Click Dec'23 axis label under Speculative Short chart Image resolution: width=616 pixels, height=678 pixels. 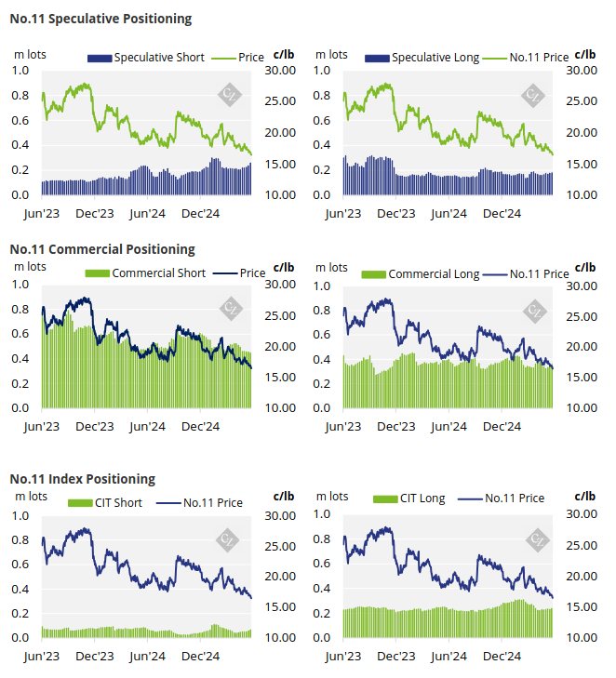(95, 214)
